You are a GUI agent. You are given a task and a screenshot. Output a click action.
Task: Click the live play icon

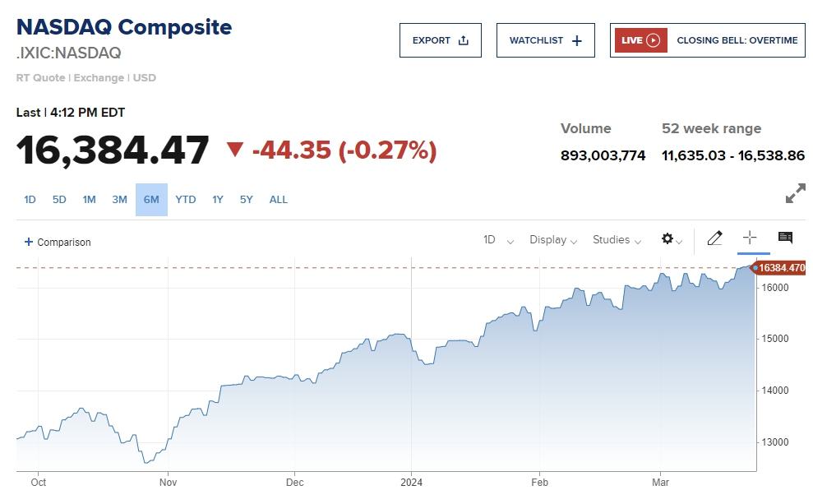(653, 40)
